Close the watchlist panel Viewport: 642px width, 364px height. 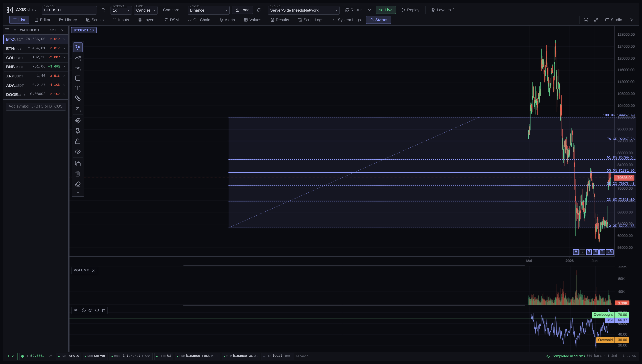coord(62,30)
